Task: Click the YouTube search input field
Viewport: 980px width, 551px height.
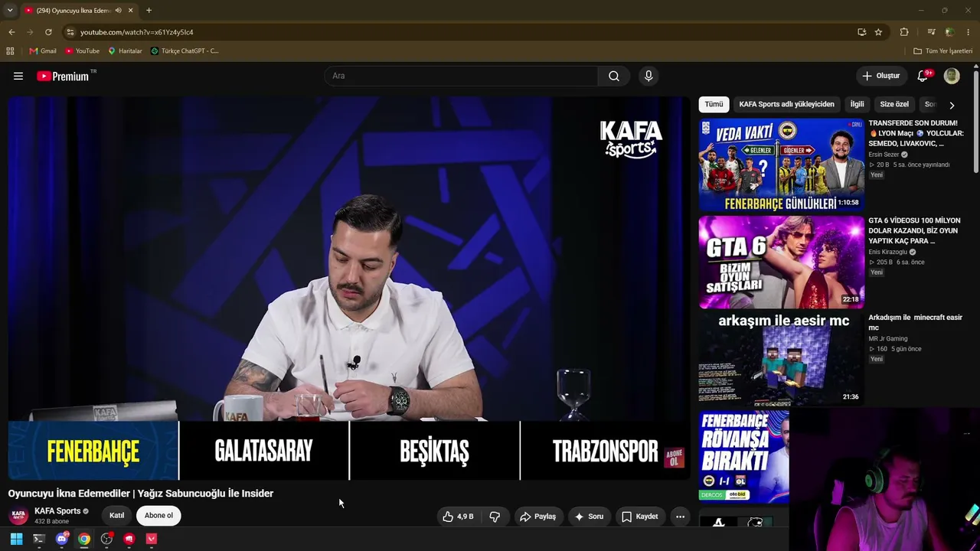Action: 461,76
